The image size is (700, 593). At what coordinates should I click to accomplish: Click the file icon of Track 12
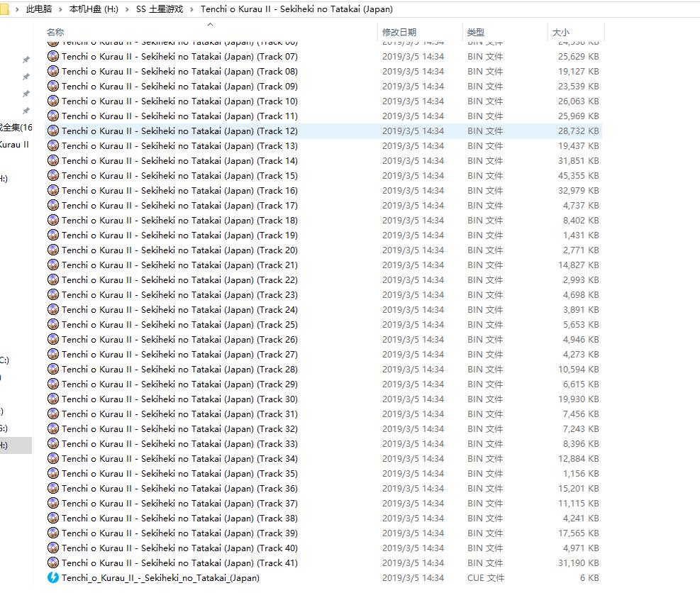point(53,131)
